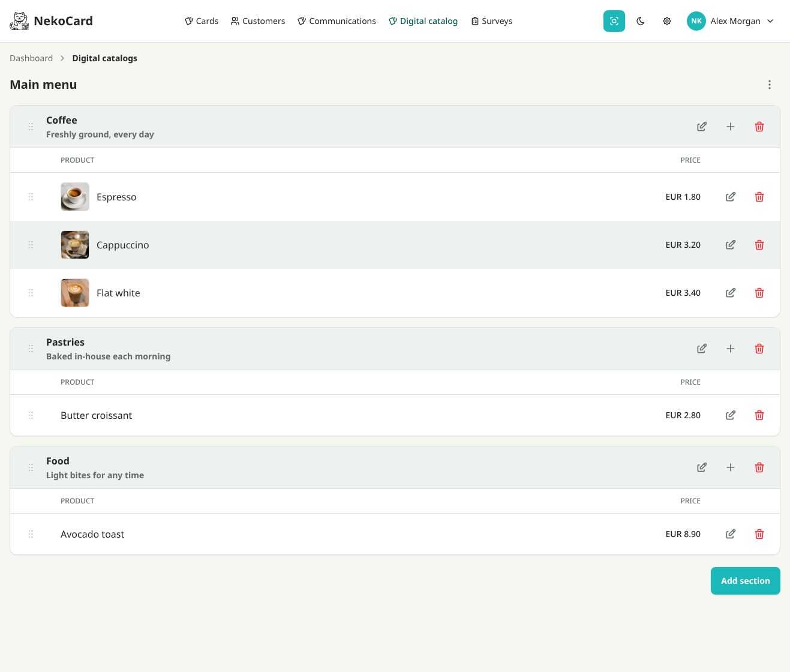Go to Customers menu
The width and height of the screenshot is (790, 672).
coord(258,21)
